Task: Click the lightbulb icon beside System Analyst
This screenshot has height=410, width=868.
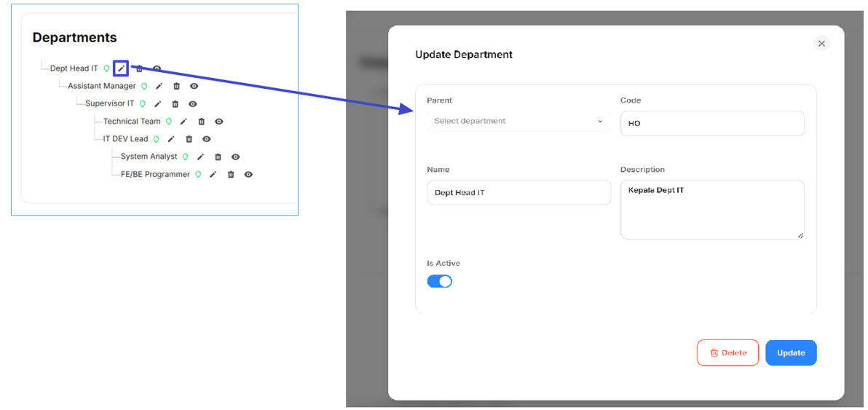Action: (185, 157)
